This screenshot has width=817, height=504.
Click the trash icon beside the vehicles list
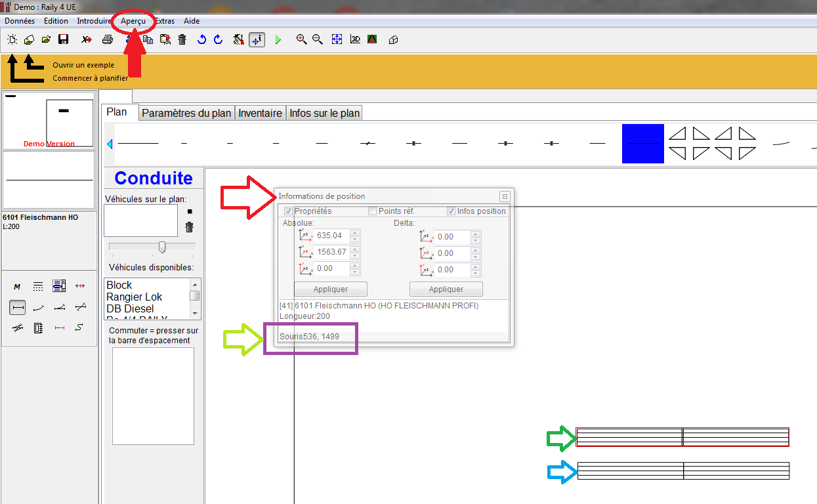coord(190,227)
